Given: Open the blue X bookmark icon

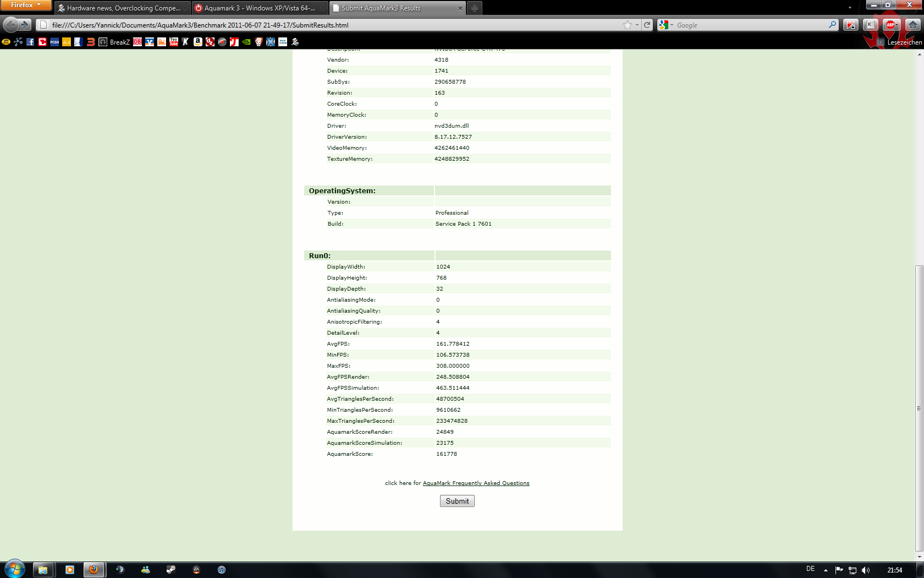Looking at the screenshot, I should pyautogui.click(x=271, y=42).
